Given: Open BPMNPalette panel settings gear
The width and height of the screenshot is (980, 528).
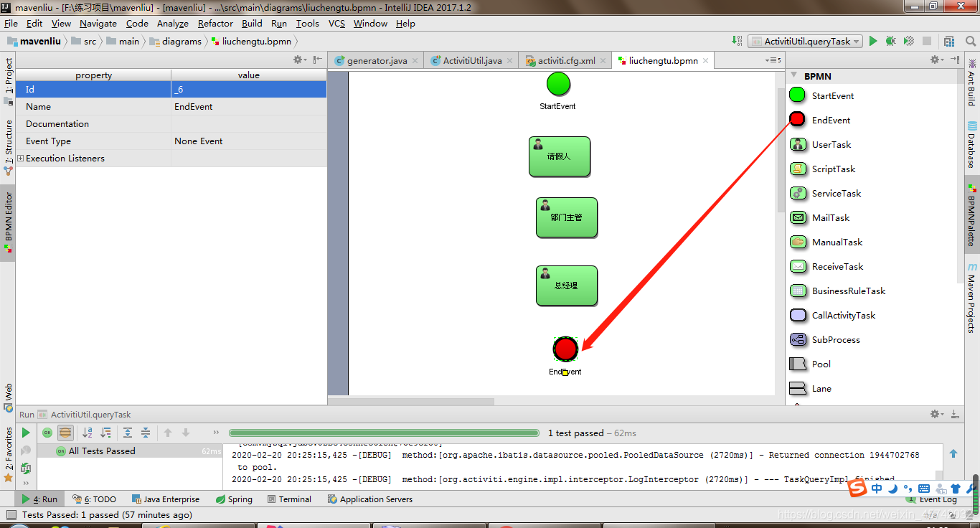Looking at the screenshot, I should [936, 60].
